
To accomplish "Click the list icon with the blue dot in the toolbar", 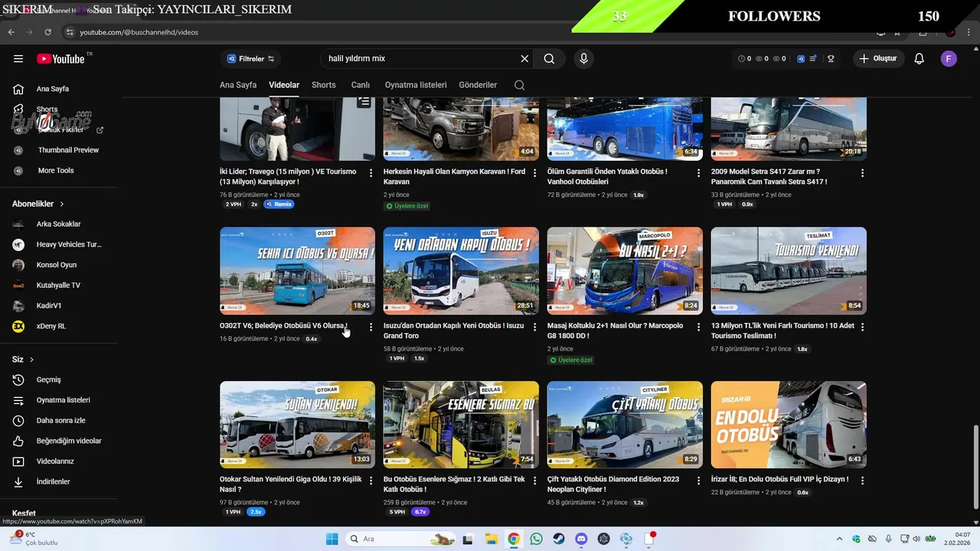I will tap(813, 58).
